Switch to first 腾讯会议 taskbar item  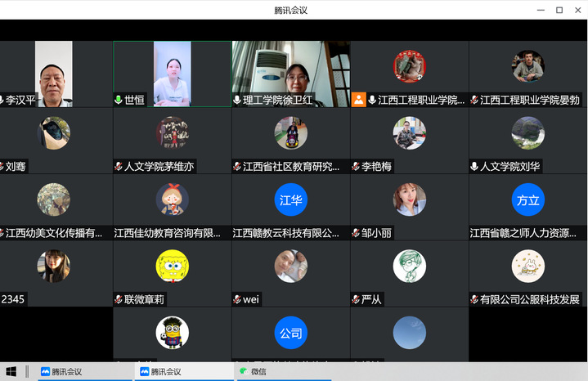pos(85,372)
